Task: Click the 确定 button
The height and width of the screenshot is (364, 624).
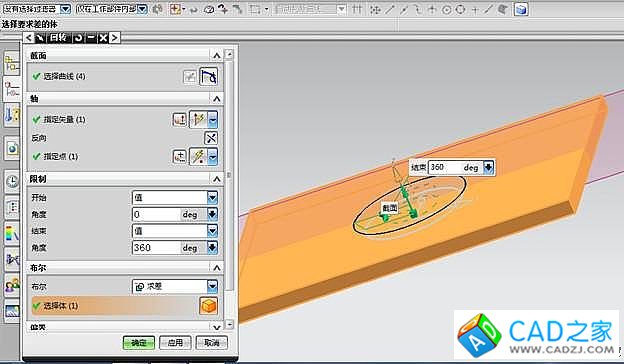Action: coord(139,343)
